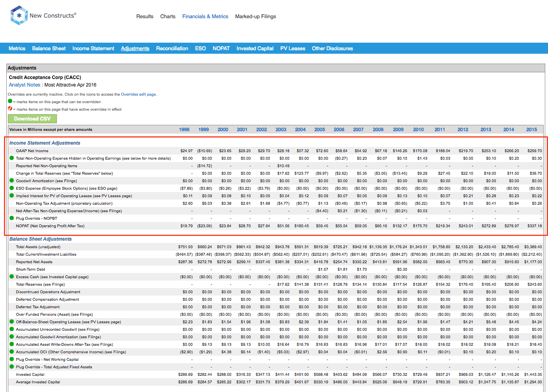548x392 pixels.
Task: Click green dot beside Accumulated Goodwill Amortization
Action: pos(12,337)
